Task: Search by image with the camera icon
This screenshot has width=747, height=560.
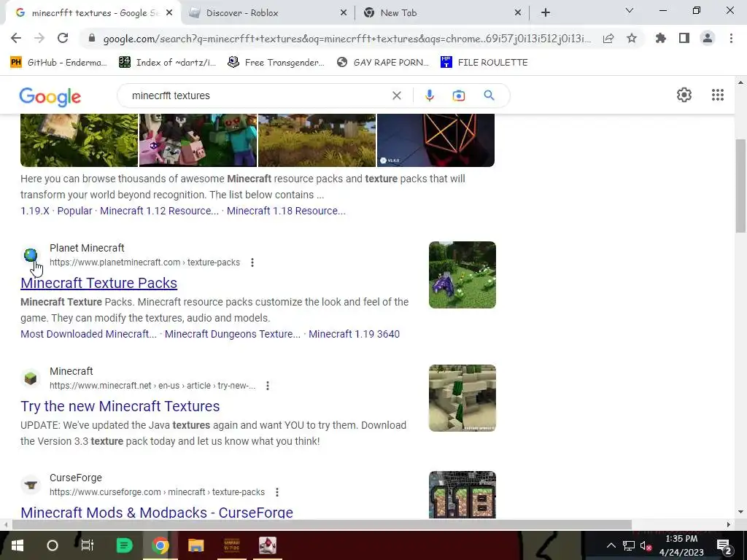Action: [458, 96]
